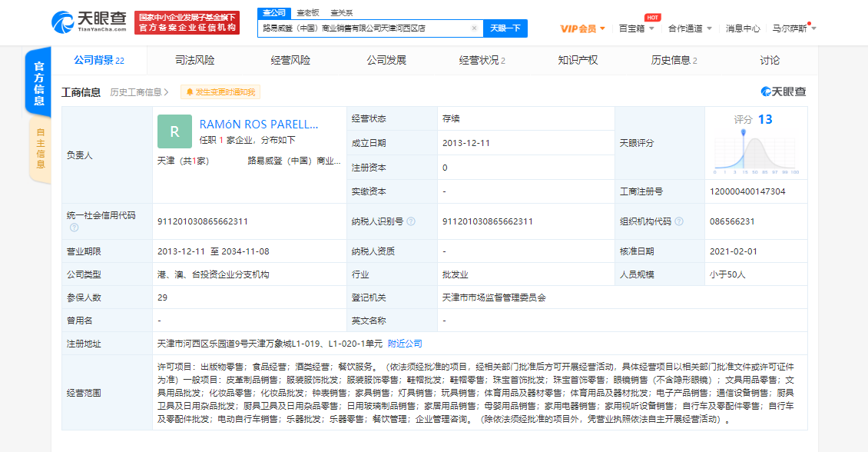The width and height of the screenshot is (868, 452).
Task: Focus the company name search field
Action: (x=366, y=28)
